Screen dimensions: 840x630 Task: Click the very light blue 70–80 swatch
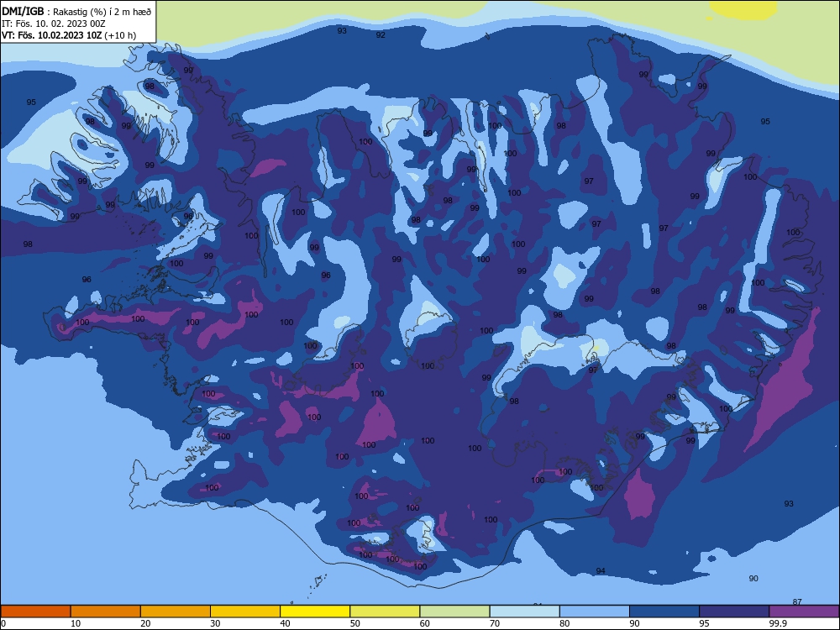525,612
